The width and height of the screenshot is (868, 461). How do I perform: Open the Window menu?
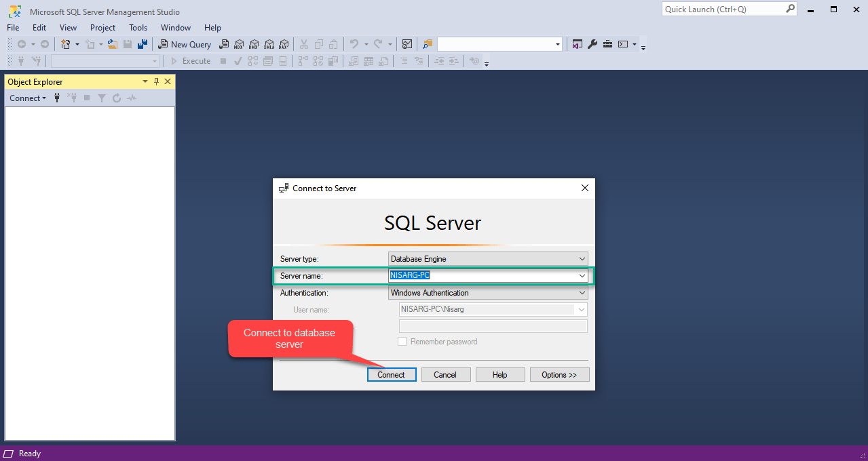coord(175,28)
